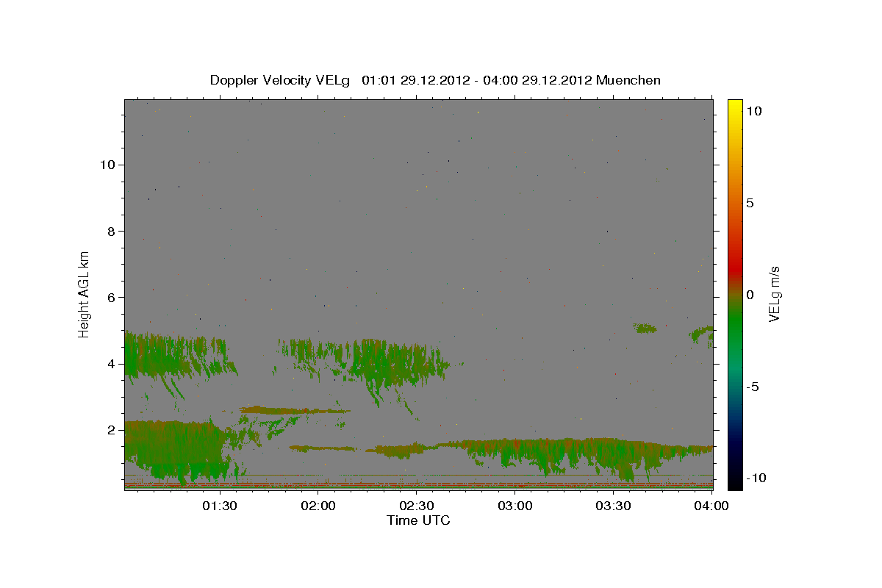Click the 'Height AGL km' y-axis label

coord(85,293)
